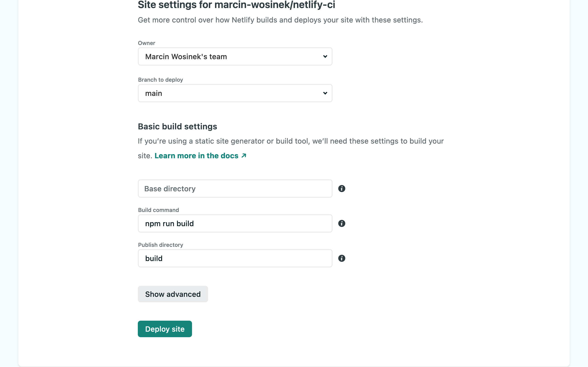Click the chevron arrow in the branch field
This screenshot has width=588, height=367.
(325, 93)
